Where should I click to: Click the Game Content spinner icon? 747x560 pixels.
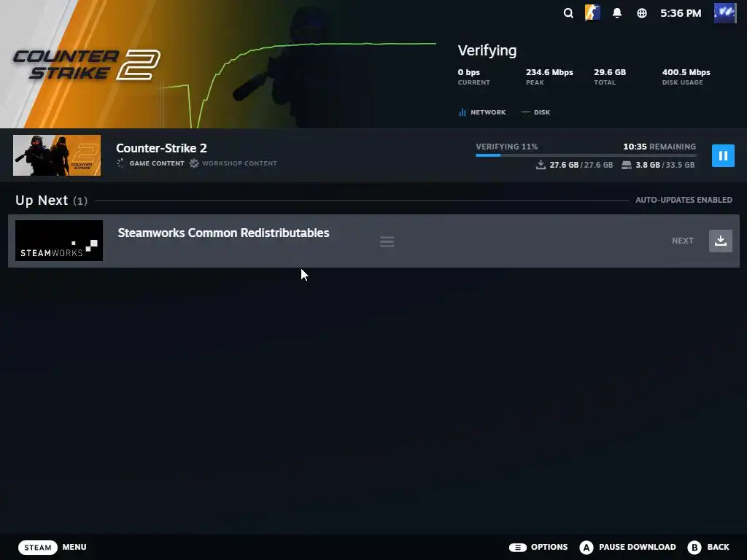point(120,163)
